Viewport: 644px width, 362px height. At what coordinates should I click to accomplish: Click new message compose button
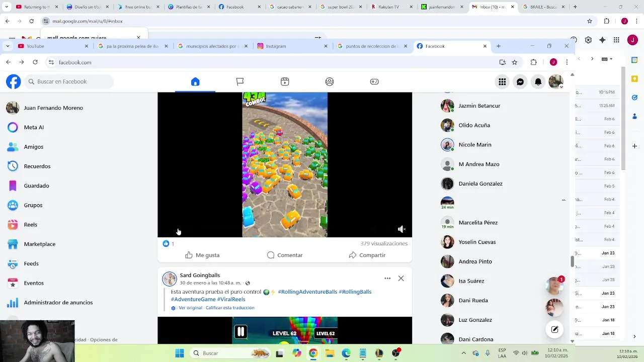click(x=554, y=329)
